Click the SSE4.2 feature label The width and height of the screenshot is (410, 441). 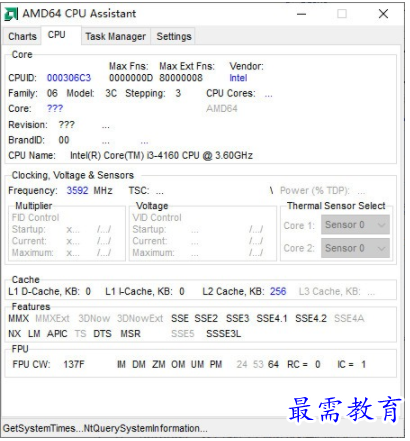pyautogui.click(x=311, y=318)
